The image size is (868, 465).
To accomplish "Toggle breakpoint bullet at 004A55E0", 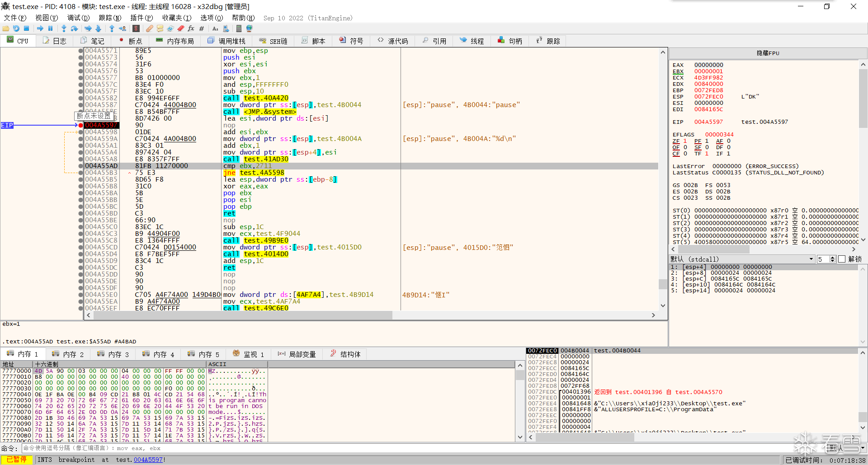I will pos(81,295).
